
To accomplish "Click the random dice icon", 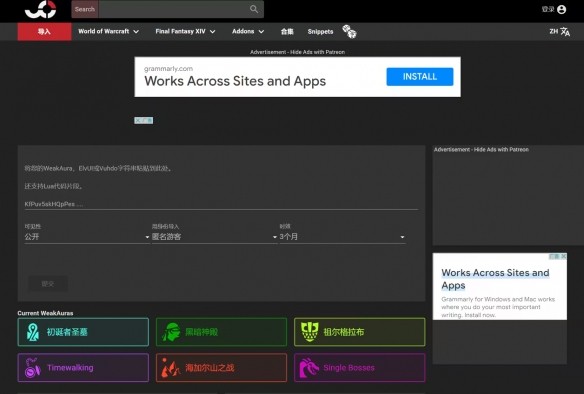I will (349, 32).
